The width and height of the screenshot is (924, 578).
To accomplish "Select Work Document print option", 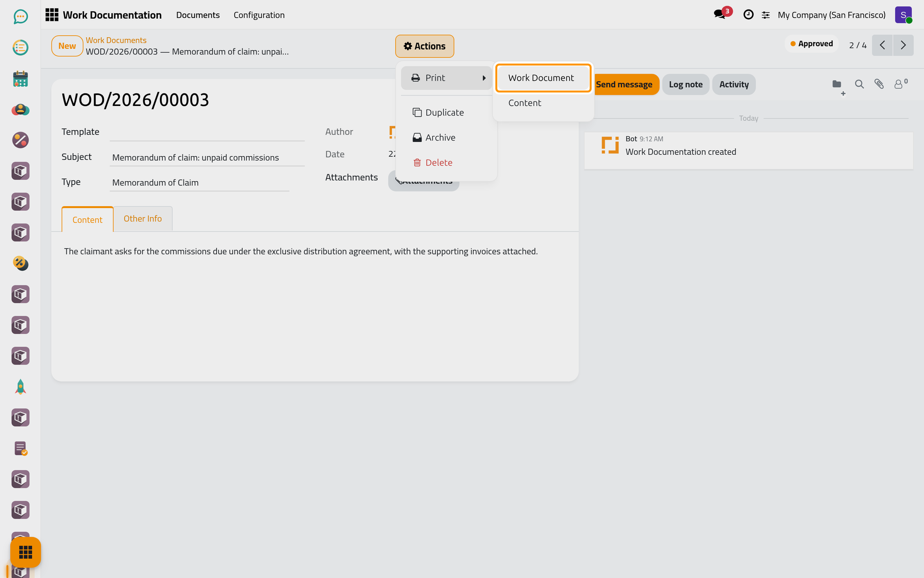I will 543,78.
